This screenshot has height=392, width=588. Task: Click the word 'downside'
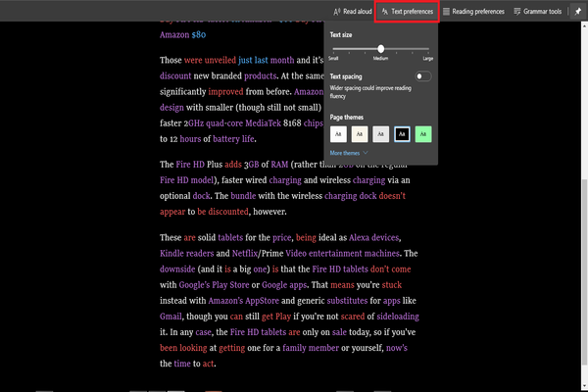point(177,269)
